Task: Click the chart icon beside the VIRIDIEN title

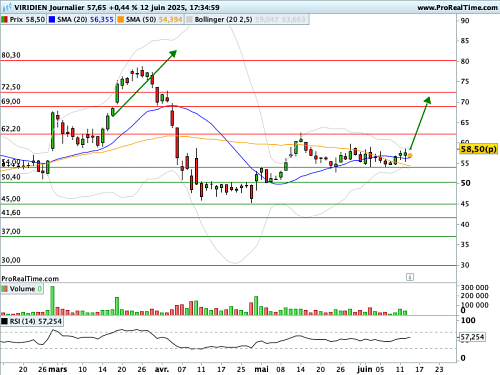Action: point(7,7)
